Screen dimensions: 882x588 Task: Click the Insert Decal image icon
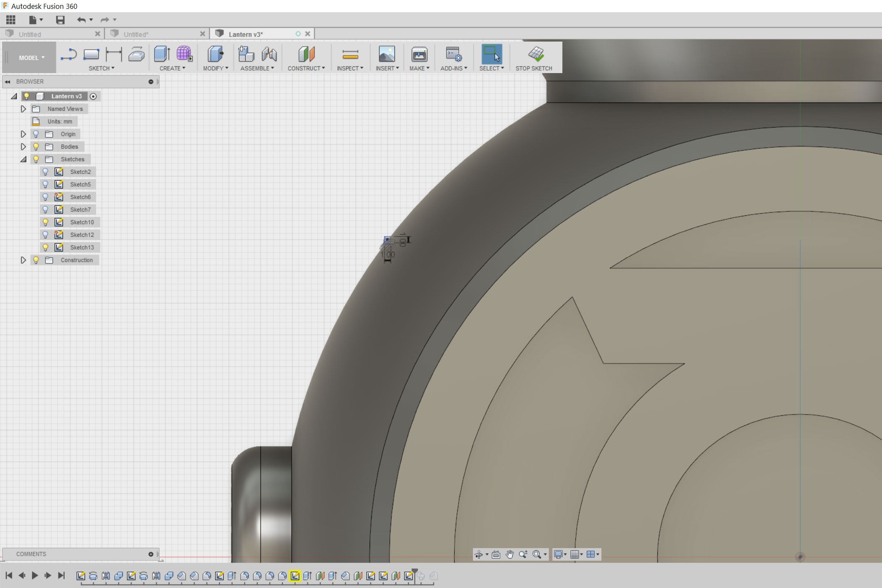pyautogui.click(x=387, y=54)
